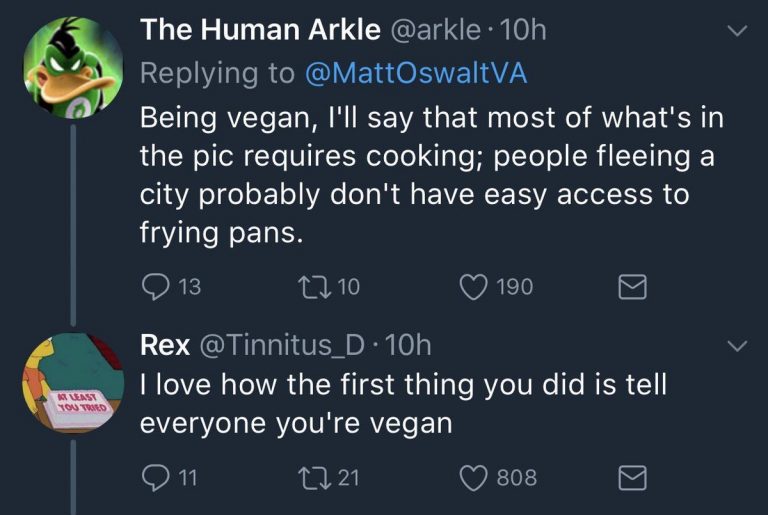Image resolution: width=768 pixels, height=515 pixels.
Task: Reply to The Human Arkle's tweet
Action: pyautogui.click(x=155, y=287)
